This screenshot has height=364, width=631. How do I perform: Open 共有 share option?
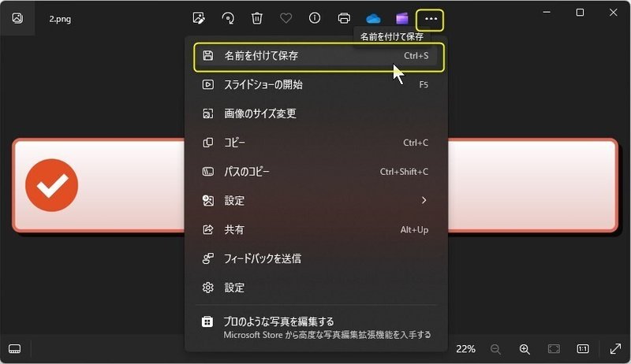coord(316,229)
